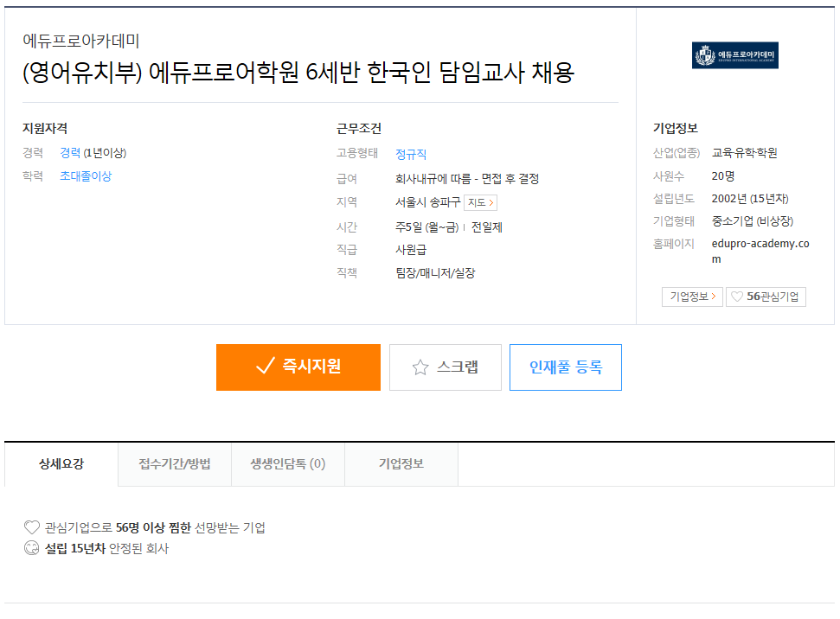Screen dimensions: 840x619
Task: Click the heart icon beside 관심기업으로 56명
Action: pos(32,527)
